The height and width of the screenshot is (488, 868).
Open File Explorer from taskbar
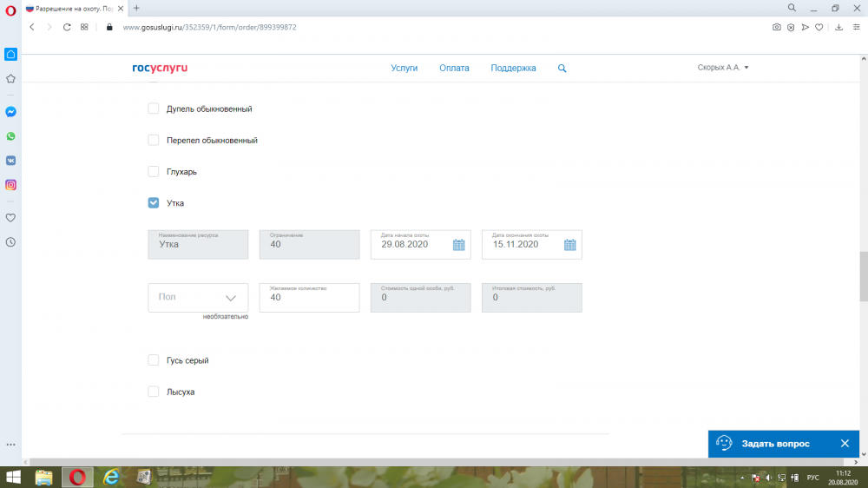click(x=43, y=477)
